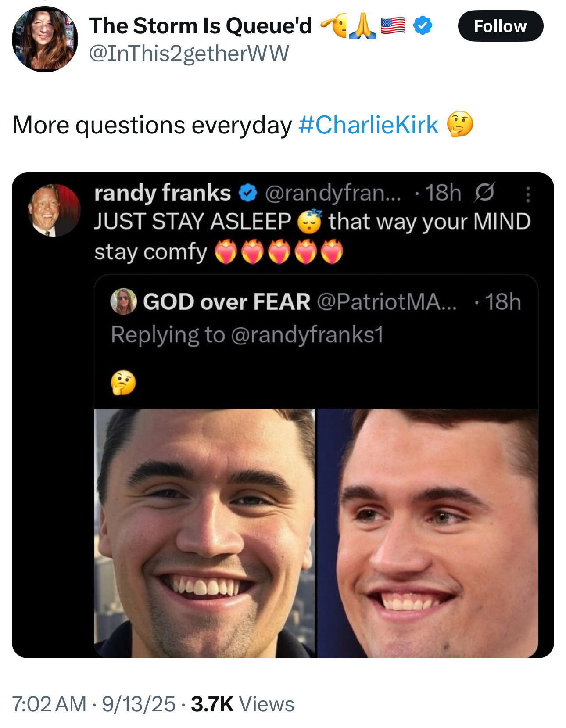Click The Storm Is Queue'd display name
The height and width of the screenshot is (728, 566).
[x=201, y=25]
